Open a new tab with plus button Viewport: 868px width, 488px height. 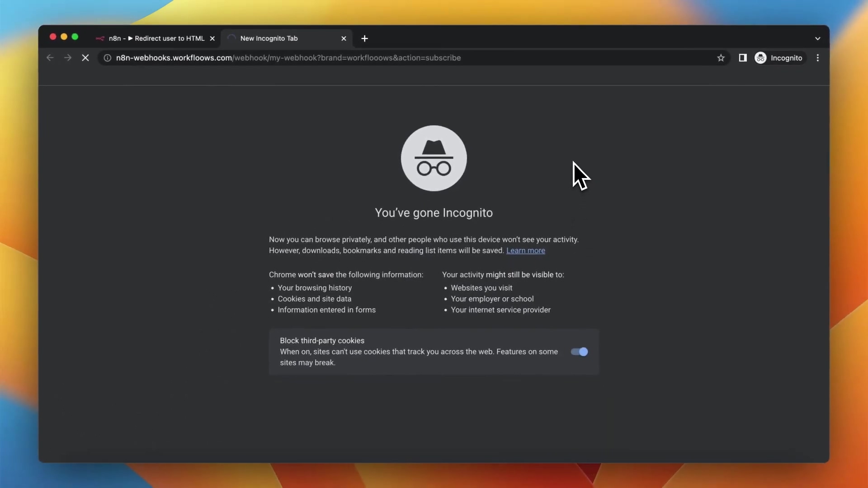[365, 38]
